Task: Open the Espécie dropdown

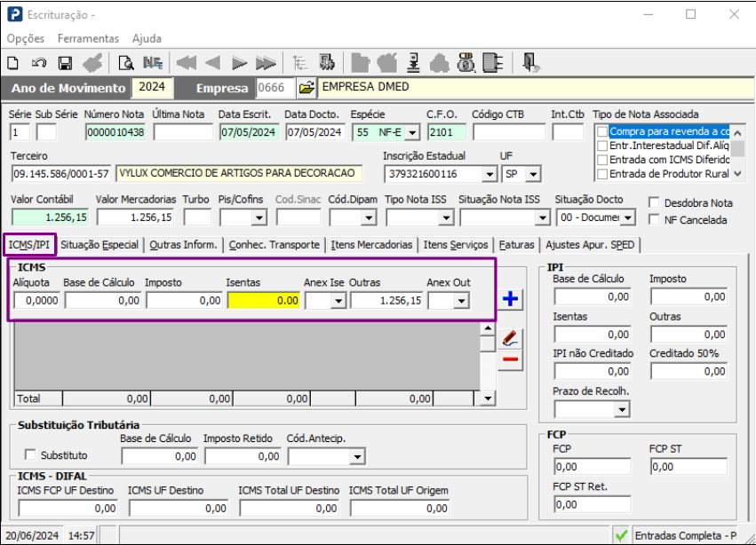Action: click(x=412, y=132)
